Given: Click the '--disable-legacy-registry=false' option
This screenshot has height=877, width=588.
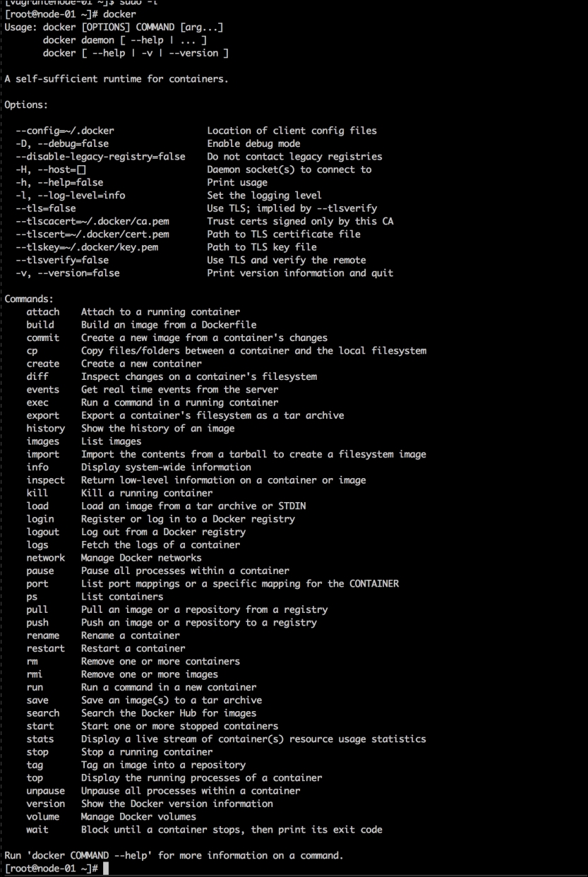Looking at the screenshot, I should (x=100, y=157).
